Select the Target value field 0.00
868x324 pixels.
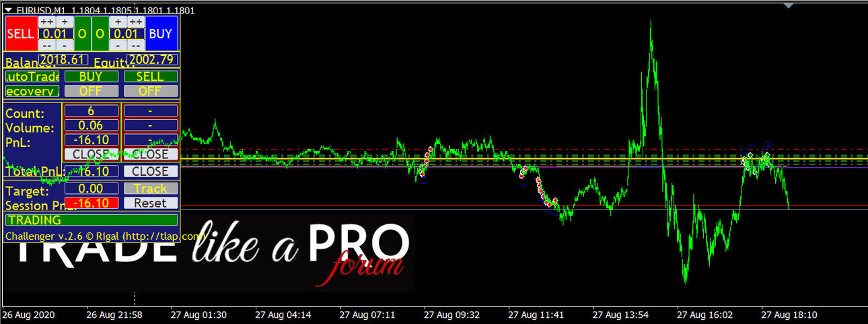pos(91,189)
